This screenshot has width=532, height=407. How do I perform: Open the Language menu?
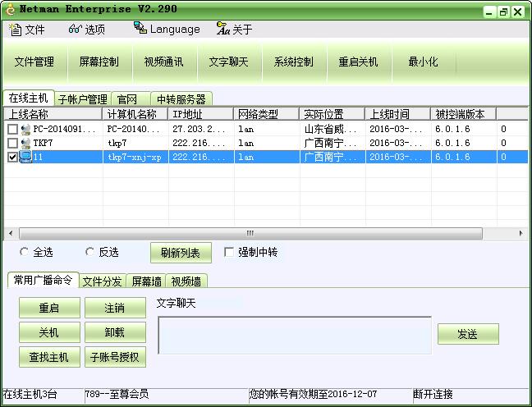pyautogui.click(x=167, y=30)
